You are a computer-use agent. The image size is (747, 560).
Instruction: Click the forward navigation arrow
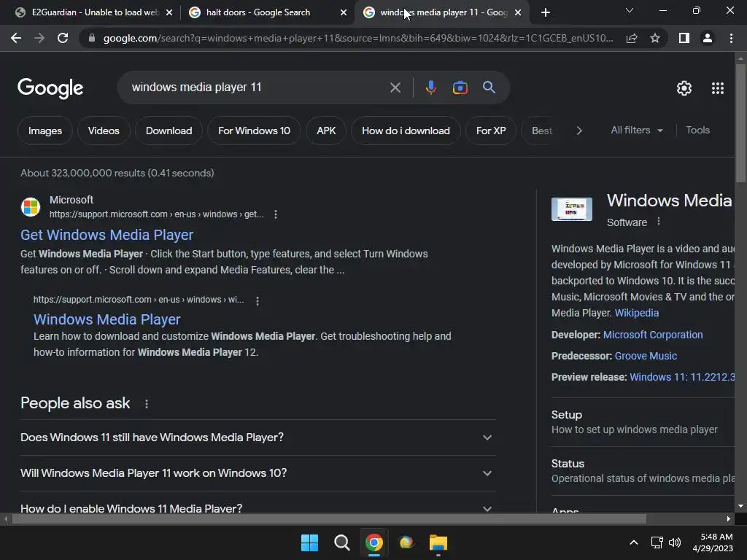point(39,38)
